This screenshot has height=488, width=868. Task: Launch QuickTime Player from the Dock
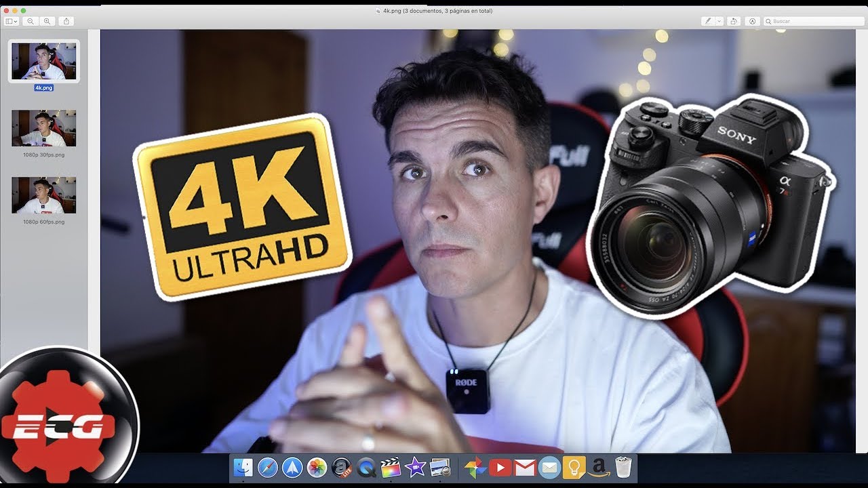pyautogui.click(x=366, y=467)
